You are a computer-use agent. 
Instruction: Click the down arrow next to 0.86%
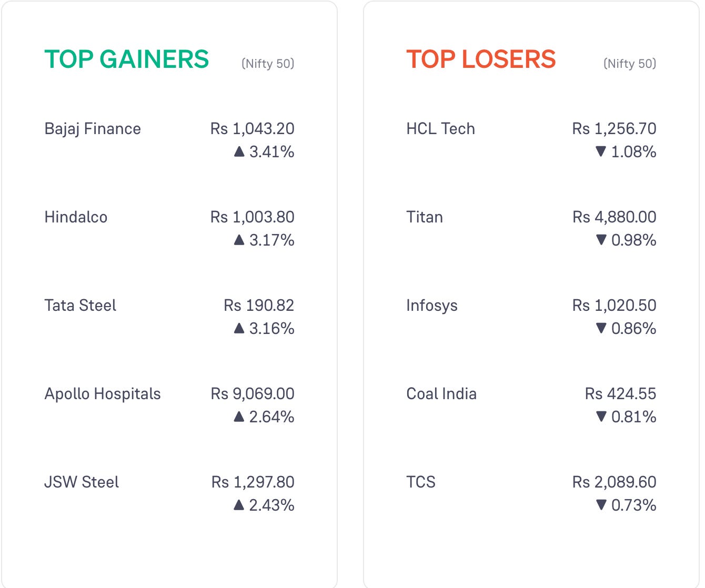pyautogui.click(x=601, y=329)
